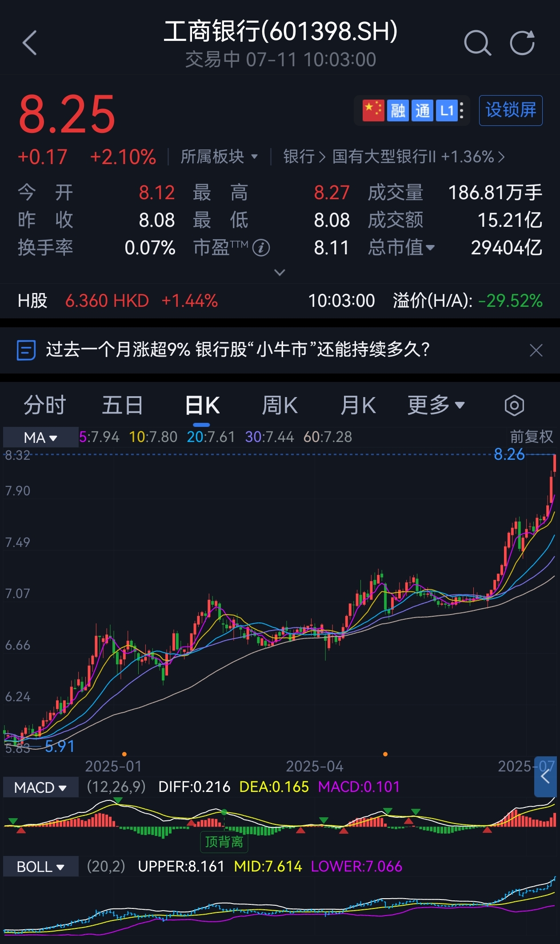Open the news article document icon
This screenshot has height=944, width=560.
(x=26, y=350)
